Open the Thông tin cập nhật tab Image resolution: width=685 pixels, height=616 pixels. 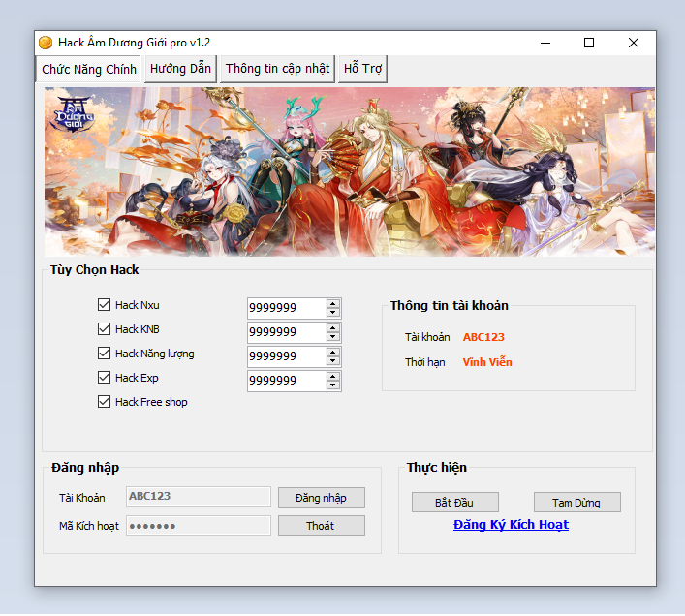tap(277, 69)
